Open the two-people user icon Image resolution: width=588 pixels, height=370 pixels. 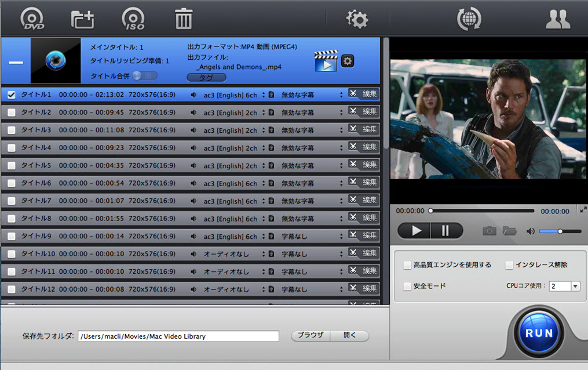tap(558, 19)
